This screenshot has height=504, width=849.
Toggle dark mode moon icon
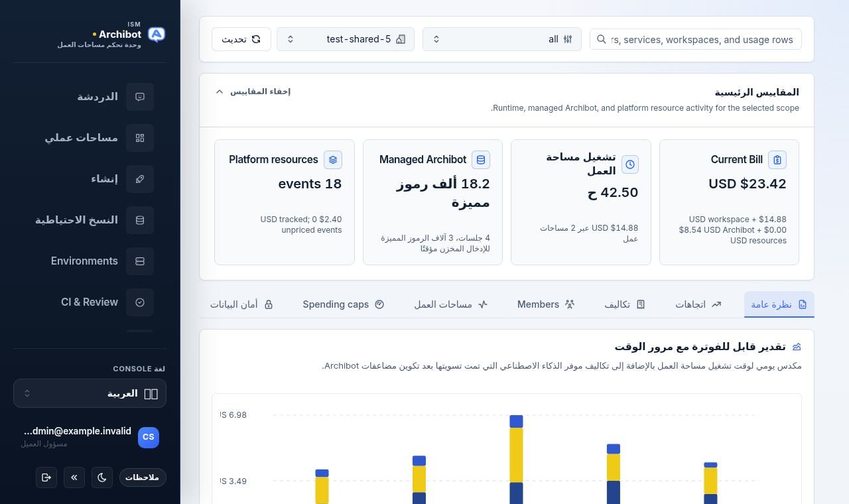[102, 477]
